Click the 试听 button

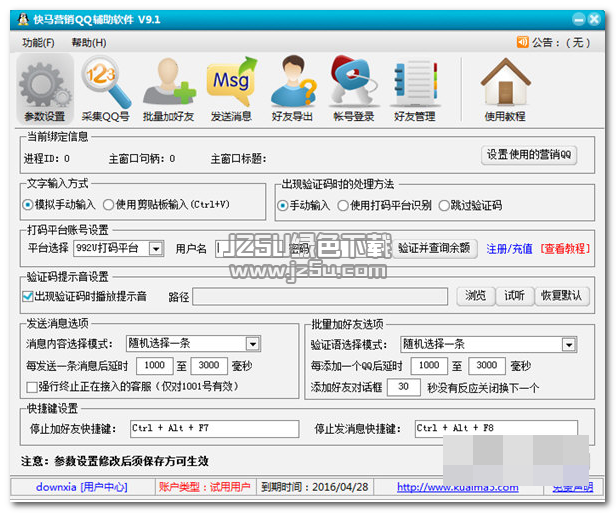(x=514, y=296)
